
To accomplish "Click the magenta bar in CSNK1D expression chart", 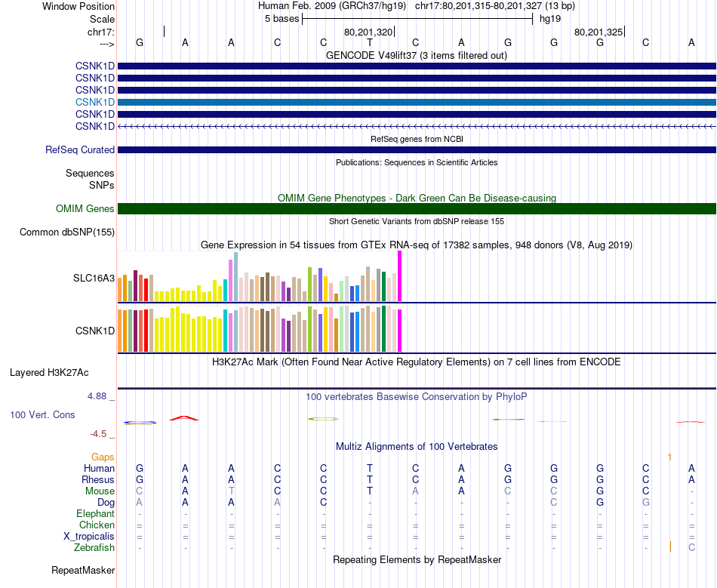I will coord(400,331).
